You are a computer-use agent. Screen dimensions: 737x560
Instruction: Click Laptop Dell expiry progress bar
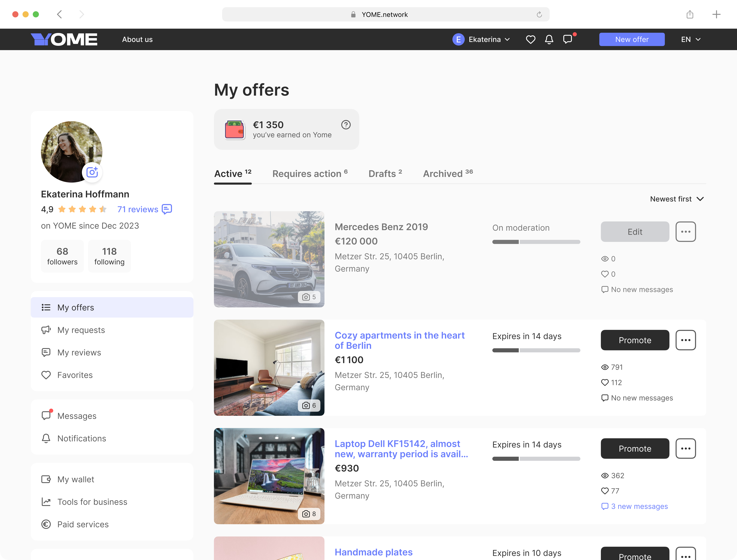[x=536, y=459]
